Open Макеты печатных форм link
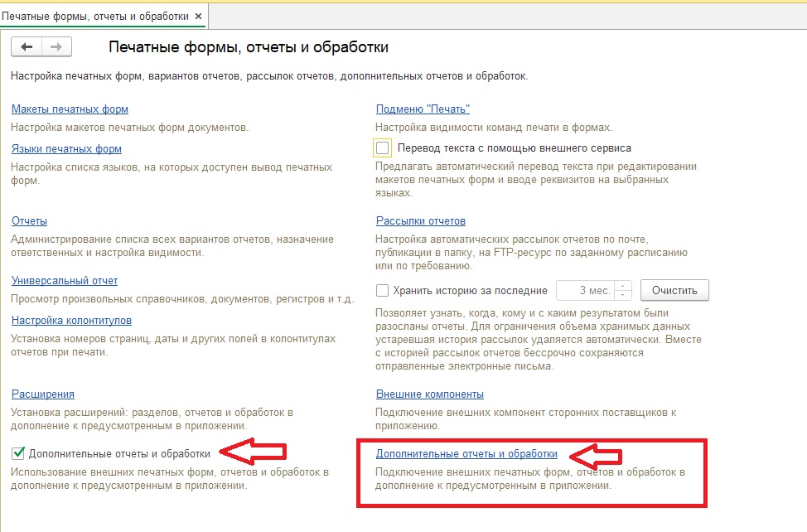Screen dimensions: 807x532 [x=70, y=109]
